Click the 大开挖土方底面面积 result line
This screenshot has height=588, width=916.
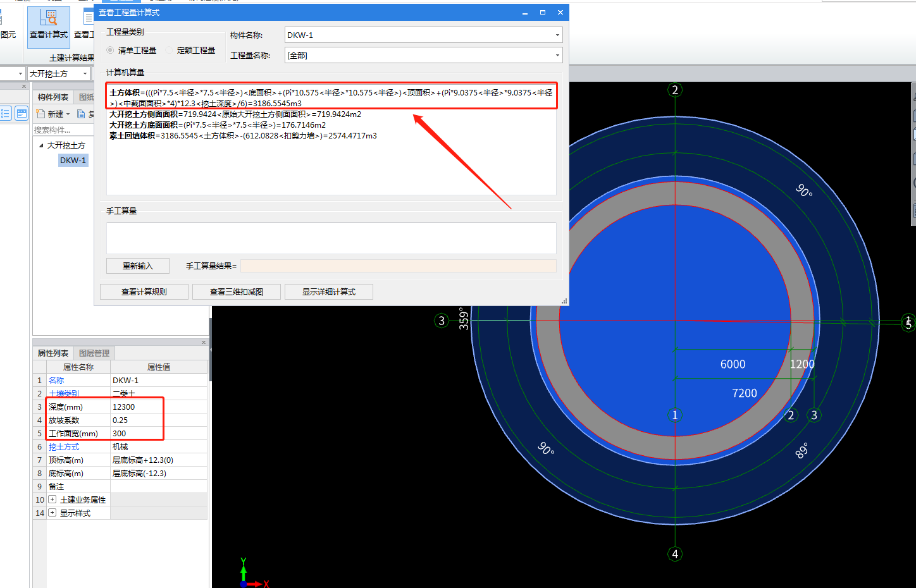pyautogui.click(x=218, y=125)
